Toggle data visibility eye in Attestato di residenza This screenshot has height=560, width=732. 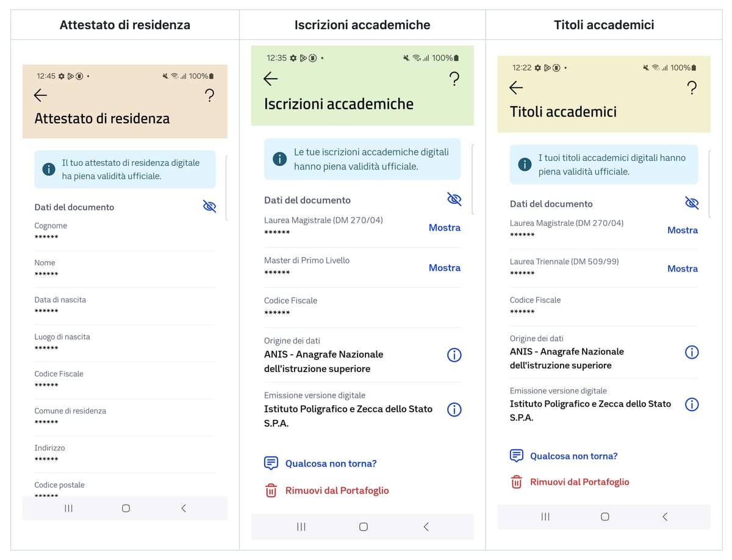209,207
